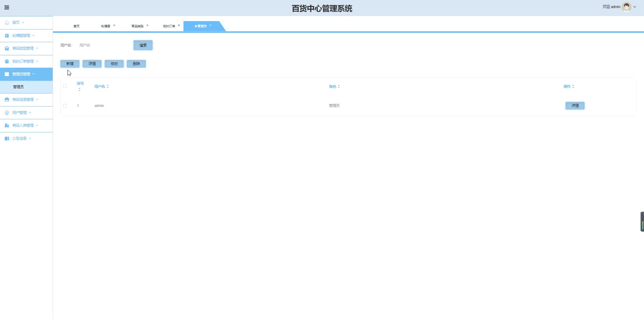Switch to the 首页 tab
Viewport: 644px width, 319px height.
click(x=76, y=26)
